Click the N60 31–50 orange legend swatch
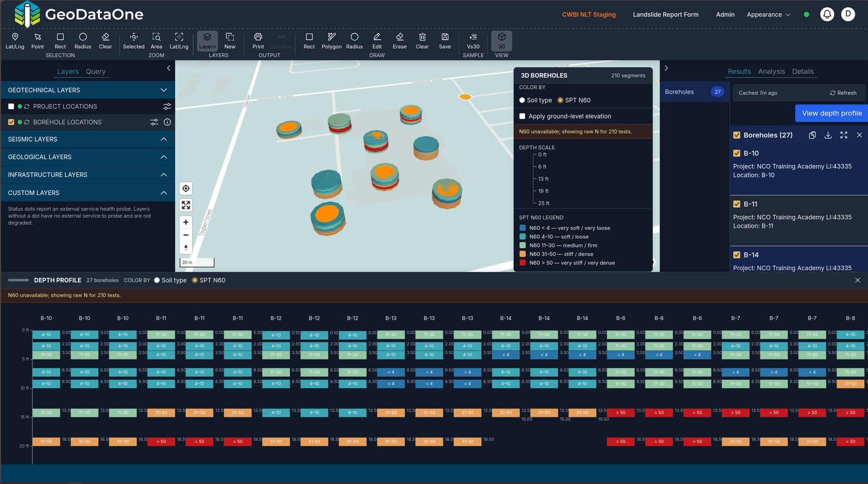The height and width of the screenshot is (484, 868). [x=522, y=254]
